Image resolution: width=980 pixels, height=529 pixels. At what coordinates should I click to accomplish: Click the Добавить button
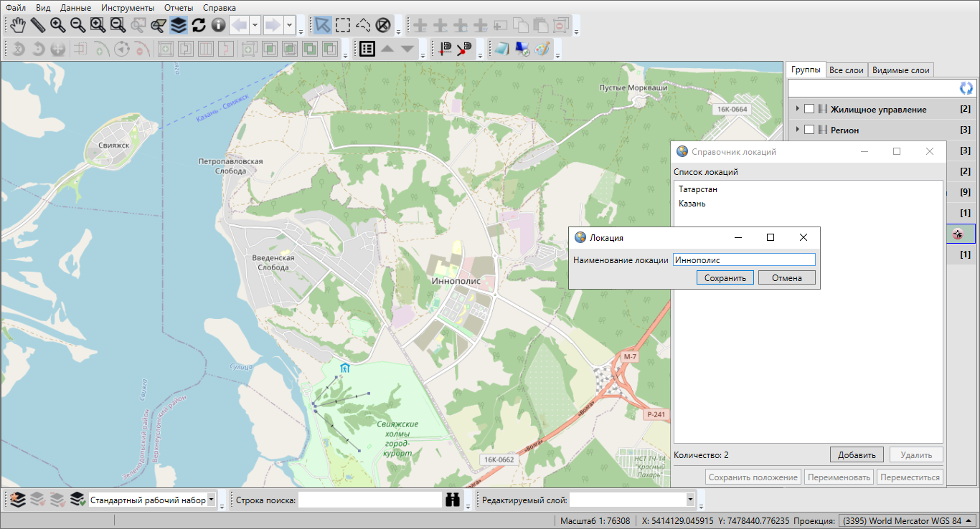tap(857, 455)
